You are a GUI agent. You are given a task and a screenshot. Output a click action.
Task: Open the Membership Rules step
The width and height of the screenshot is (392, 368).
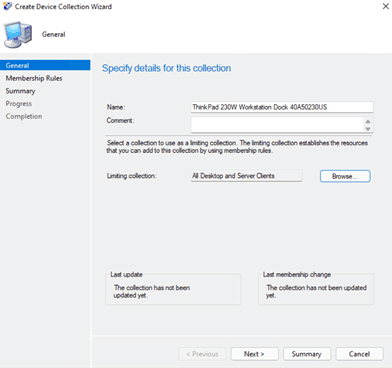click(x=34, y=78)
